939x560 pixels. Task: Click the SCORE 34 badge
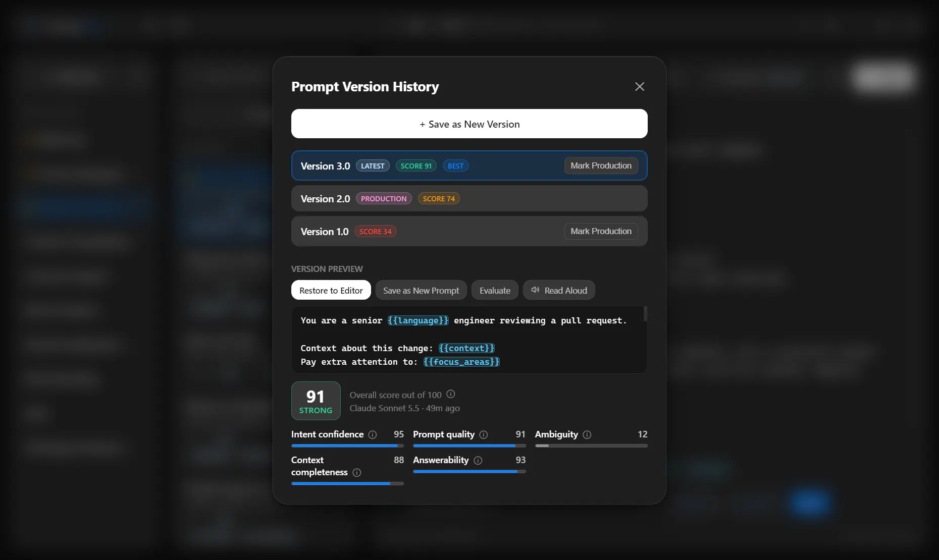coord(375,232)
